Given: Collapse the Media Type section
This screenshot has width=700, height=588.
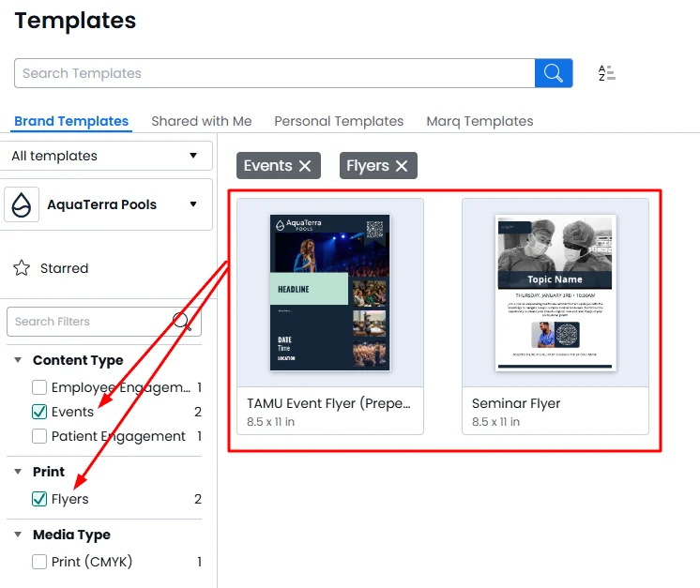Looking at the screenshot, I should click(19, 535).
